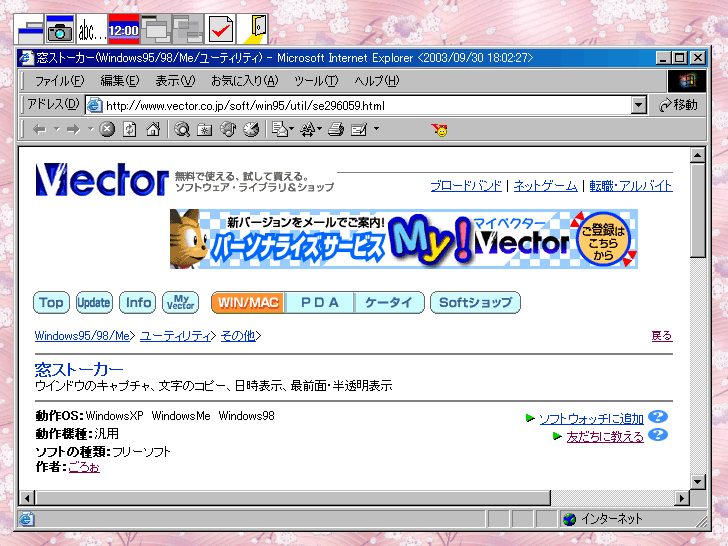
Task: Click the address bar URL field
Action: (358, 105)
